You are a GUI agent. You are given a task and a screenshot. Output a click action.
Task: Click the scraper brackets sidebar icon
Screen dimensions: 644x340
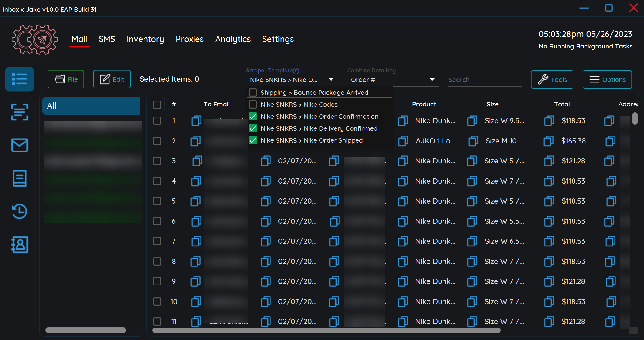coord(19,112)
